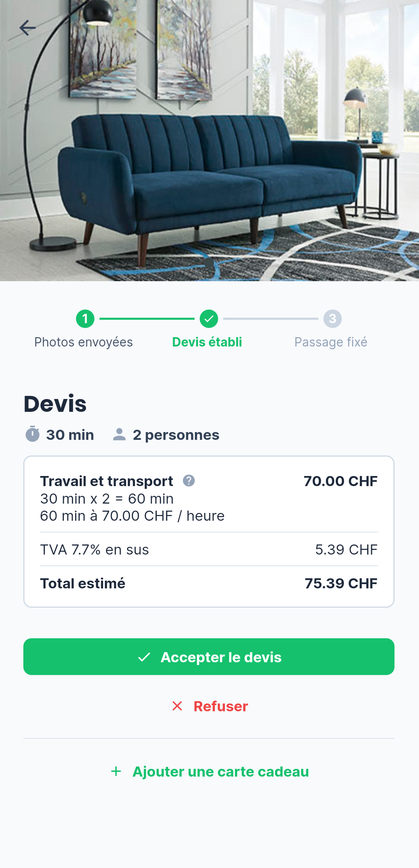Select step 3 circle in progress tracker

332,319
